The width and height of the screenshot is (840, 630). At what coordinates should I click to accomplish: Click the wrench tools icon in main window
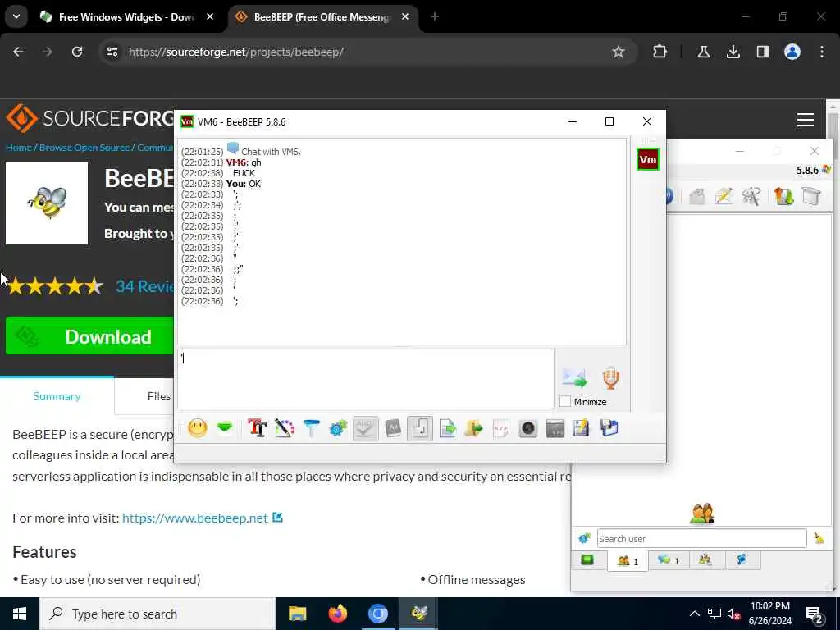751,196
